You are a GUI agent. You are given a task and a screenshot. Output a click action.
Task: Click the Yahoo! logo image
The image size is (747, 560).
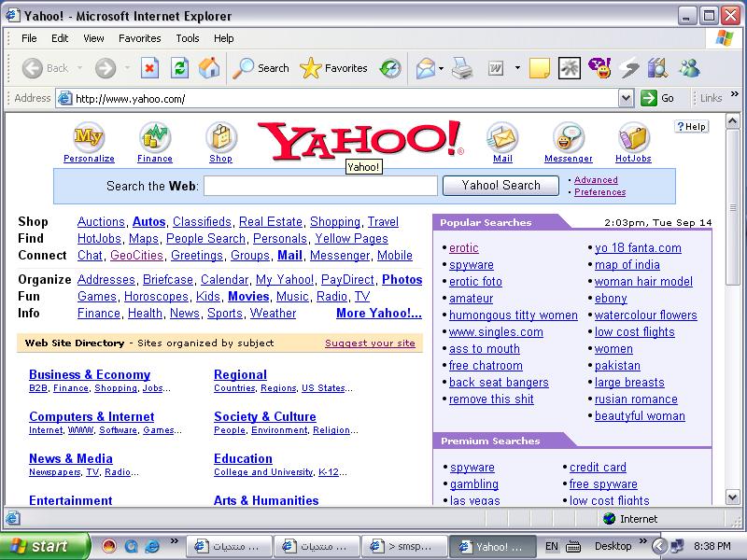[x=360, y=139]
